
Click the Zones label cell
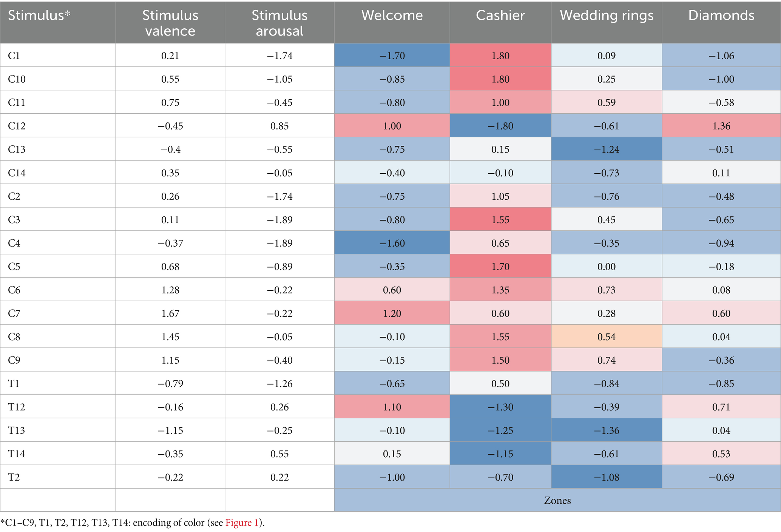pos(557,501)
